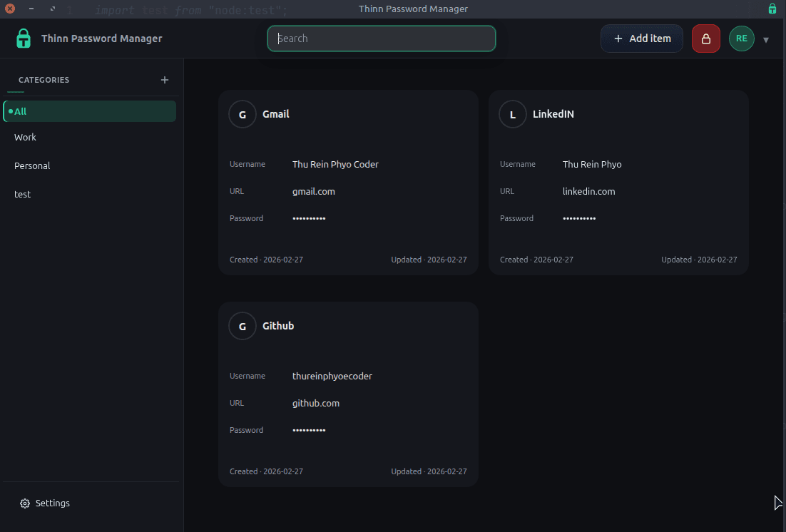Click the Gmail entry's G avatar icon
The image size is (786, 532).
coord(242,113)
